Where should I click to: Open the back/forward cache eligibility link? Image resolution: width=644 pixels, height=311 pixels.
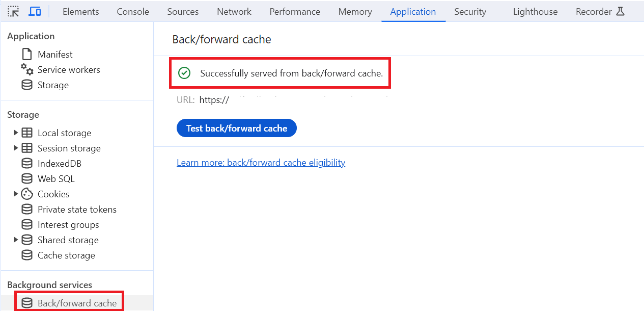pos(261,163)
